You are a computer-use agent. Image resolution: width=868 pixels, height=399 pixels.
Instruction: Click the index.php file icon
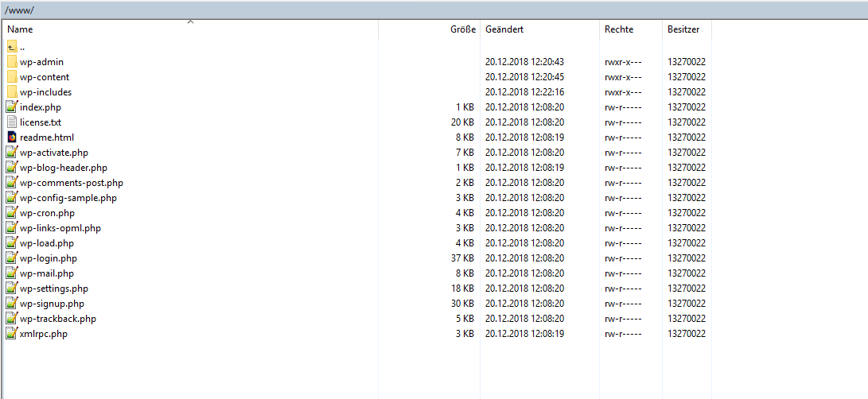12,107
